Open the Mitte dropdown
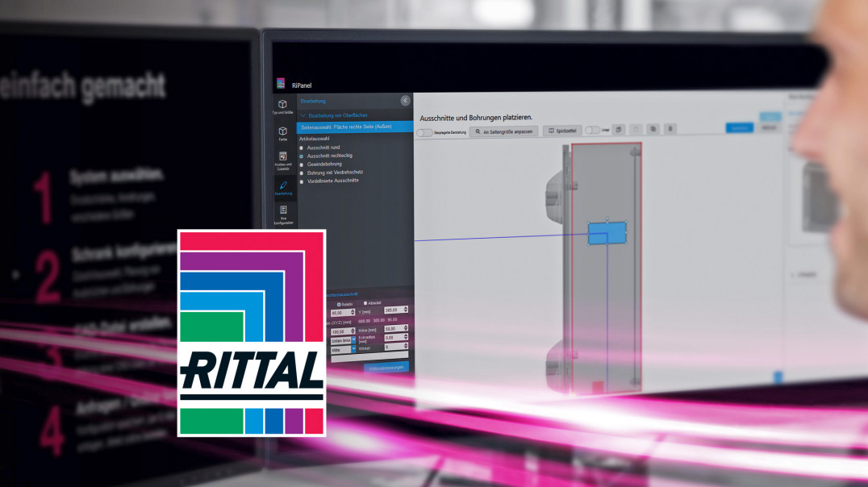 point(343,350)
